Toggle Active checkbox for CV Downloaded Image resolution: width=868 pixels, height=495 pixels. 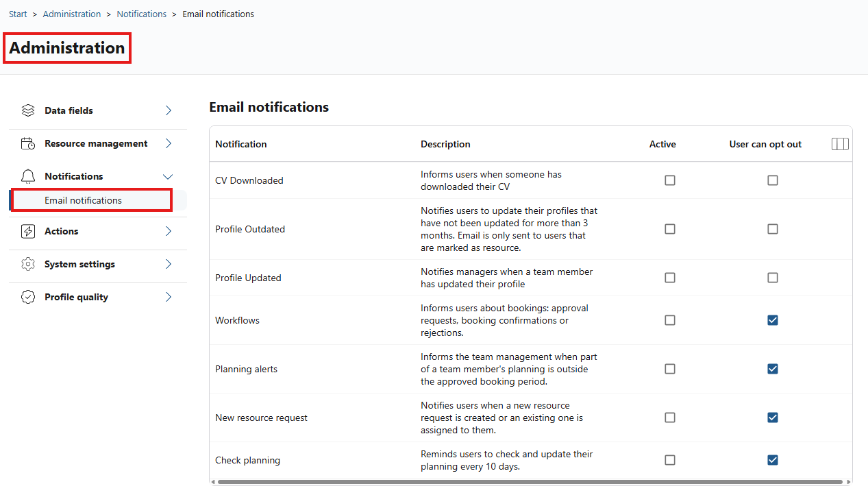coord(670,180)
